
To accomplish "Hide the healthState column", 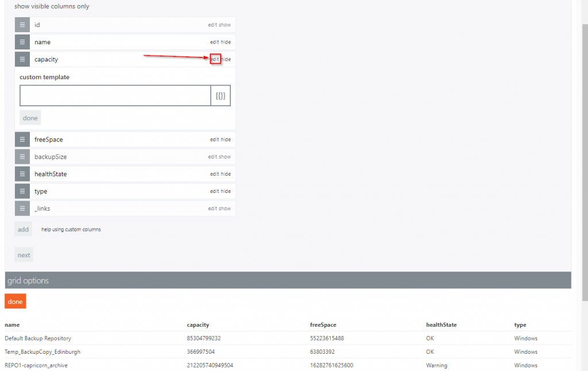I will 226,174.
